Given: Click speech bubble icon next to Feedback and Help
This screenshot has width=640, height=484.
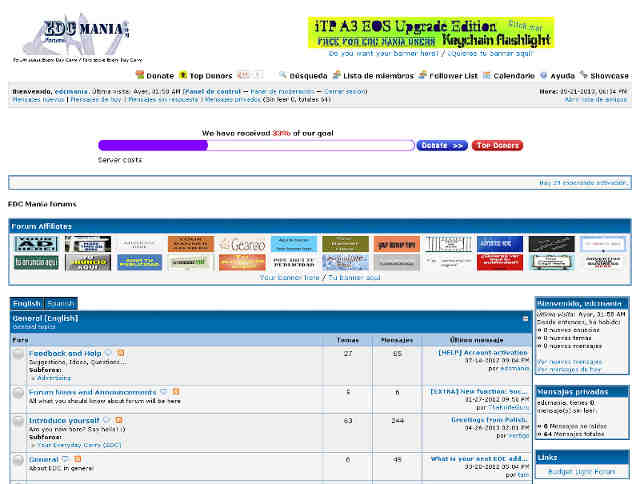Looking at the screenshot, I should pos(108,353).
